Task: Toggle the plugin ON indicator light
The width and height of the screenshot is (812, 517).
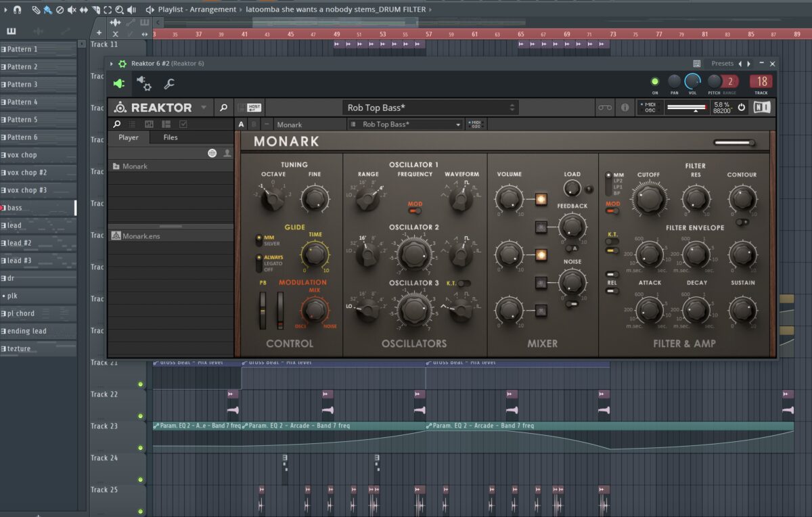Action: click(654, 82)
